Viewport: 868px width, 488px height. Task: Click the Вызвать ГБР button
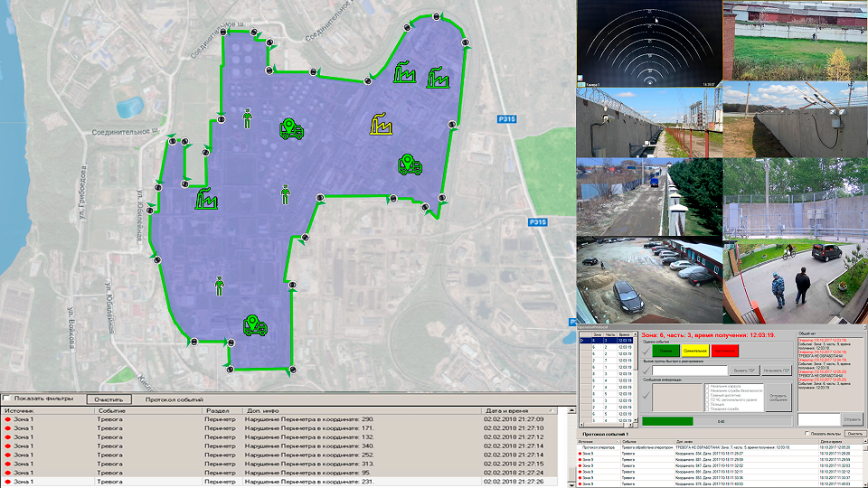pos(744,371)
